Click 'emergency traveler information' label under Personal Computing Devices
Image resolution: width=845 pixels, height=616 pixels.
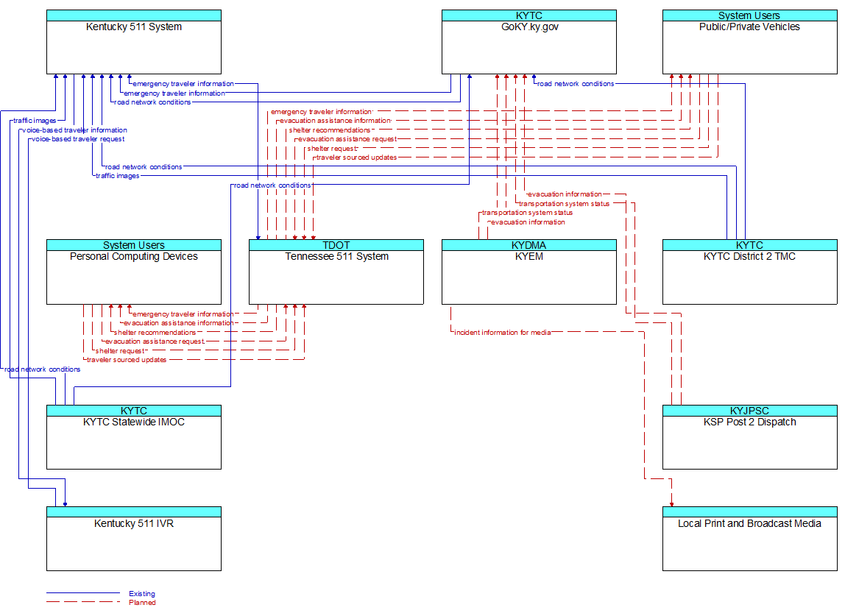point(183,314)
